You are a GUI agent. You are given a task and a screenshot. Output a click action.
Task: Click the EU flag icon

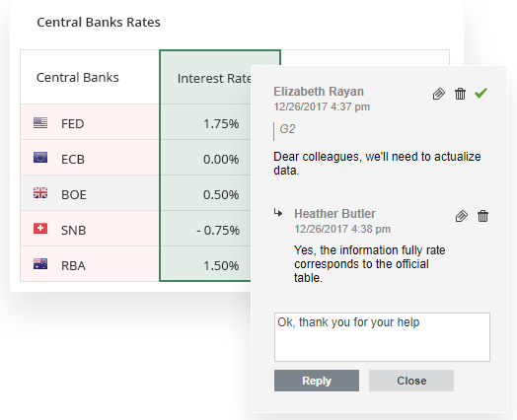tap(40, 158)
